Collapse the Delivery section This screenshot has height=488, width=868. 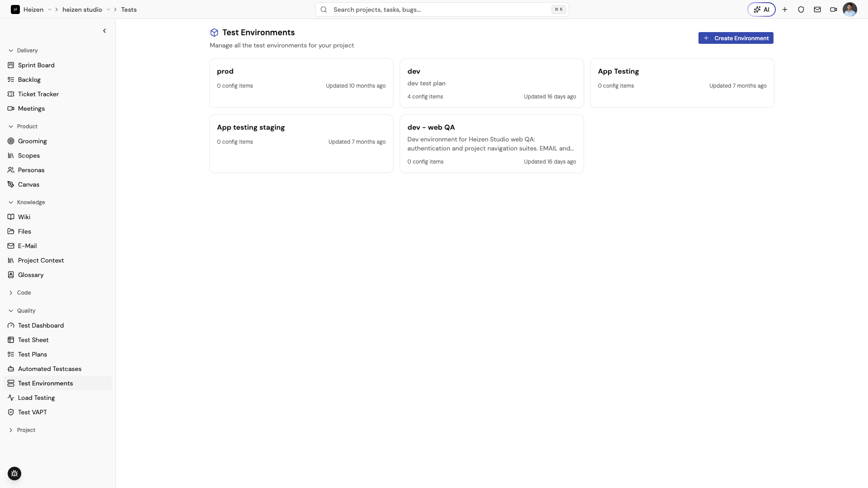[x=23, y=51]
